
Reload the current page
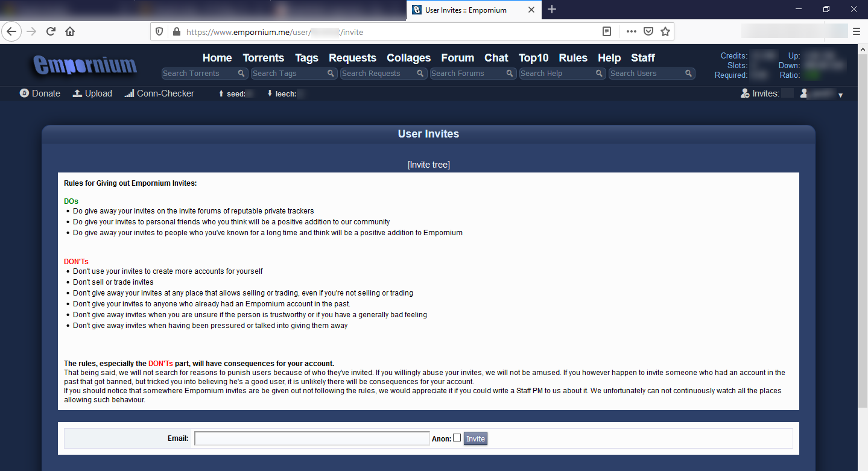[x=51, y=31]
